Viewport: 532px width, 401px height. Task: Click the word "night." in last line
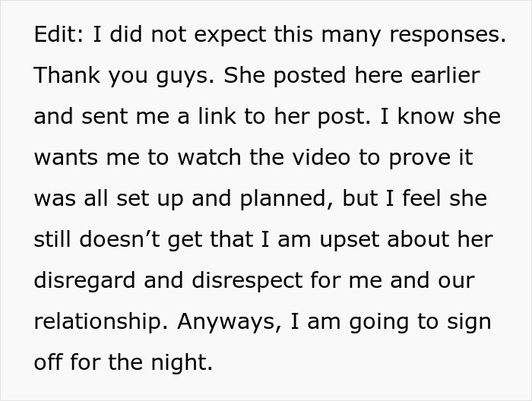[x=182, y=364]
